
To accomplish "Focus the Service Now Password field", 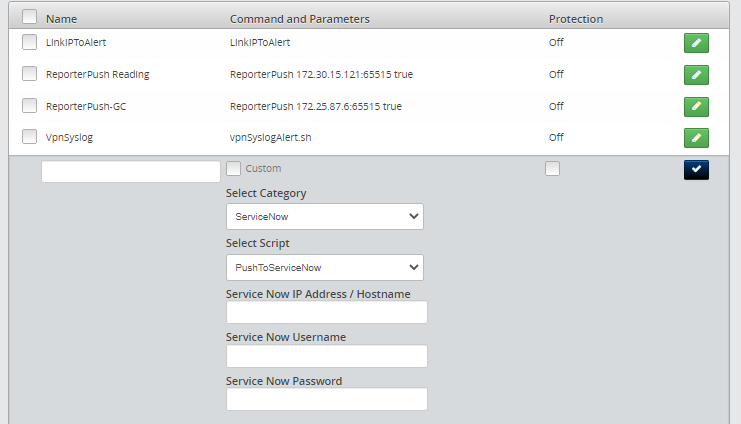I will tap(326, 399).
